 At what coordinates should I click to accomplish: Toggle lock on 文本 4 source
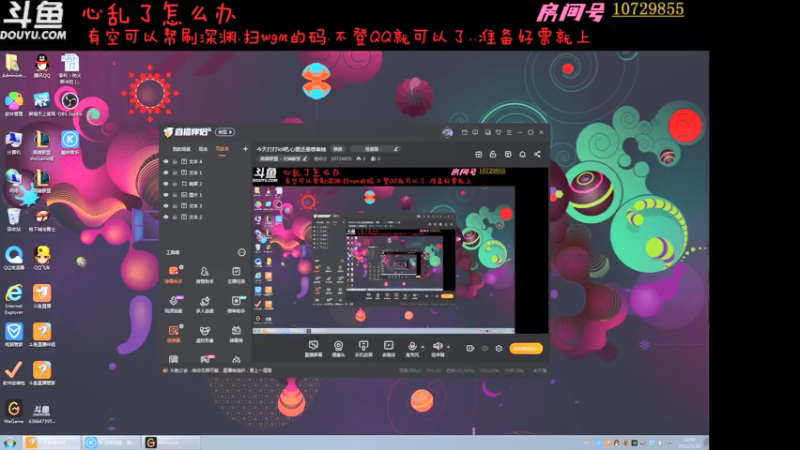[x=175, y=161]
